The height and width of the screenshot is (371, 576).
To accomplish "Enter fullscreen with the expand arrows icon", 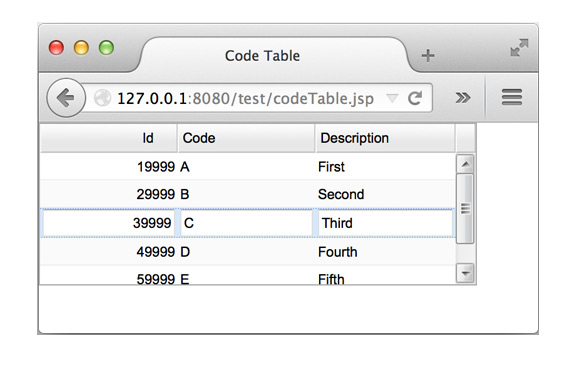I will (519, 48).
